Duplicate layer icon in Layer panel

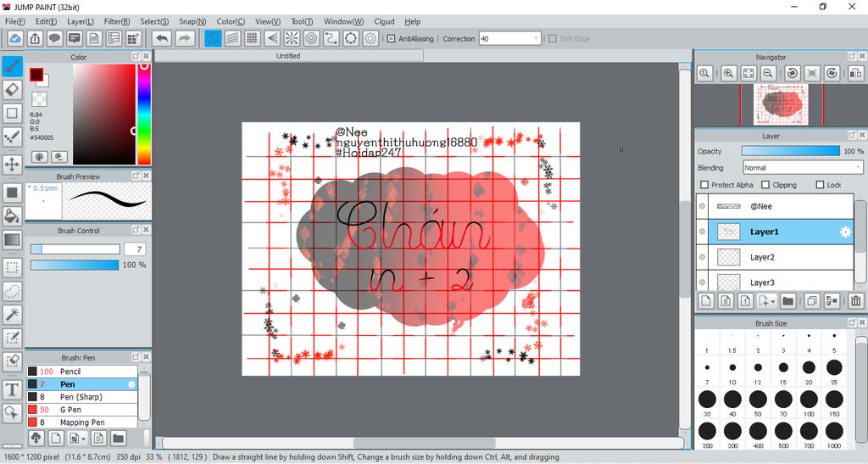(x=812, y=300)
